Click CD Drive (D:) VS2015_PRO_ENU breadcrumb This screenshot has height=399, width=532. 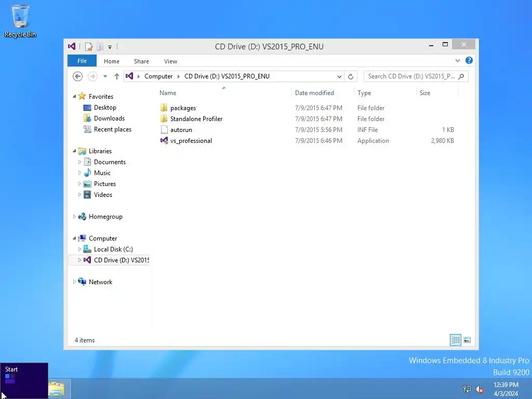point(227,76)
